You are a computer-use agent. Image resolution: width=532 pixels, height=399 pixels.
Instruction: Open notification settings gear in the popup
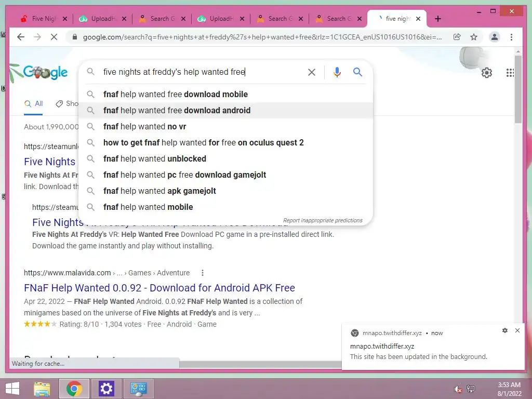(505, 330)
